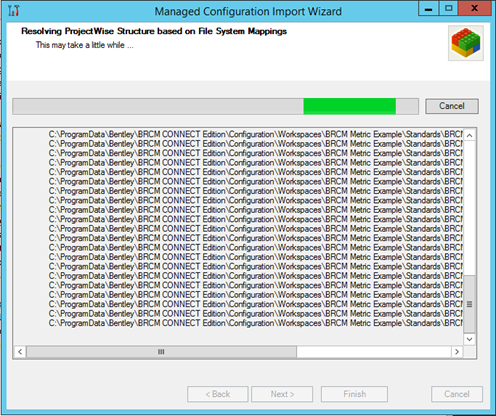496x416 pixels.
Task: Click empty track right of horizontal thumb
Action: 374,352
